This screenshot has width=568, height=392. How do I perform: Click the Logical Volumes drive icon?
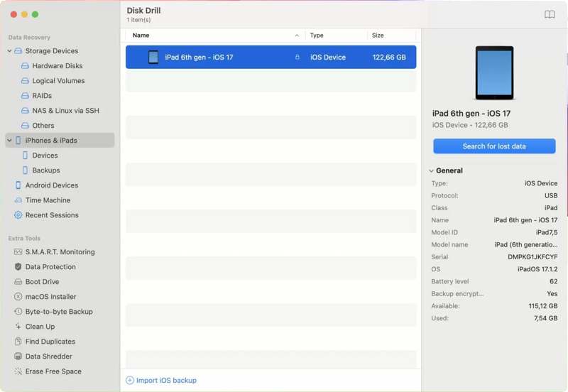pyautogui.click(x=25, y=81)
